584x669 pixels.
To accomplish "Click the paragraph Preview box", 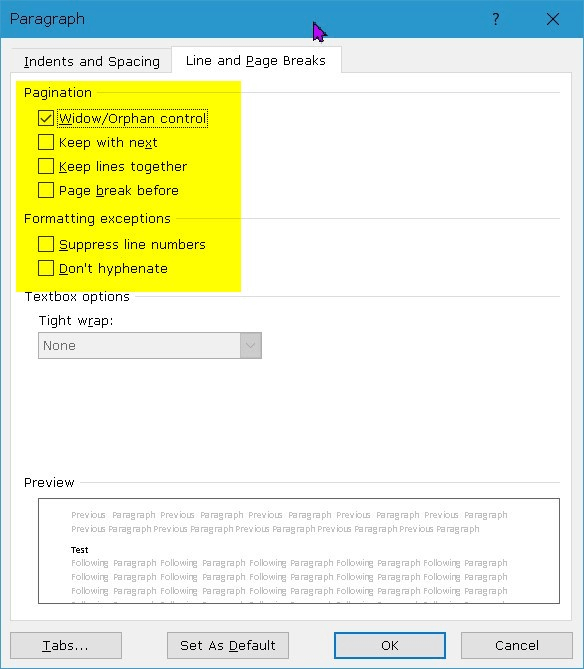I will point(299,551).
